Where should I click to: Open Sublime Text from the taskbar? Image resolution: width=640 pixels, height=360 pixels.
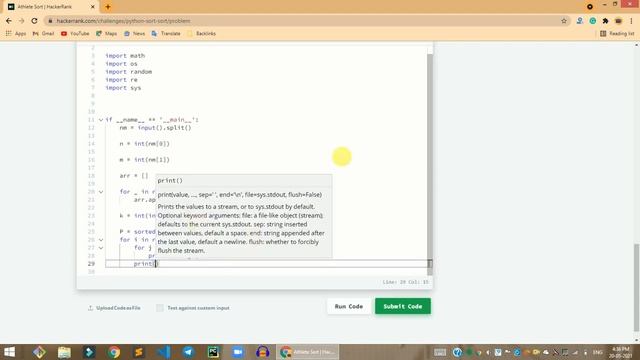point(139,352)
